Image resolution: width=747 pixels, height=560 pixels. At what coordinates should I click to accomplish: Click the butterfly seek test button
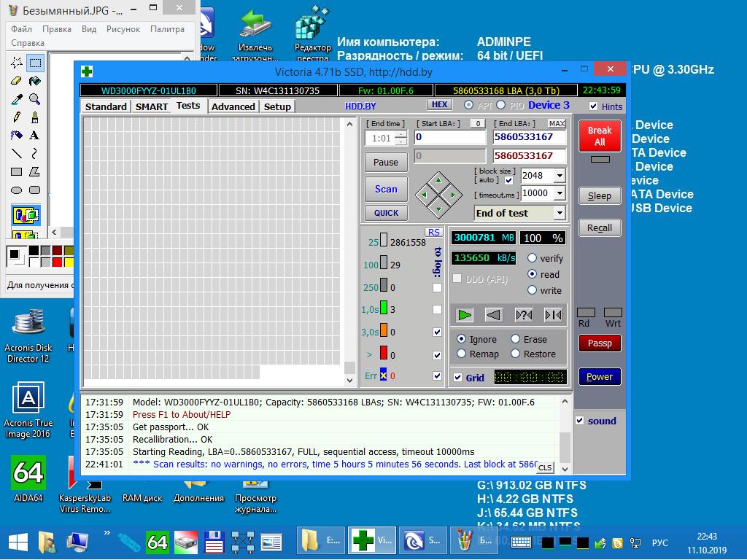pyautogui.click(x=553, y=315)
